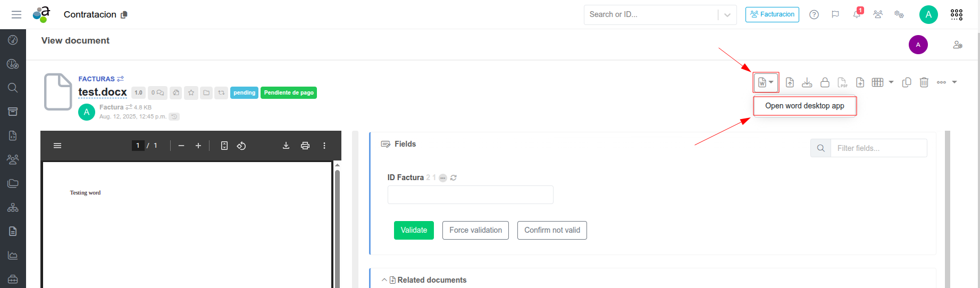Expand the Search or ID dropdown arrow
Screen dimensions: 980x288
(x=727, y=15)
